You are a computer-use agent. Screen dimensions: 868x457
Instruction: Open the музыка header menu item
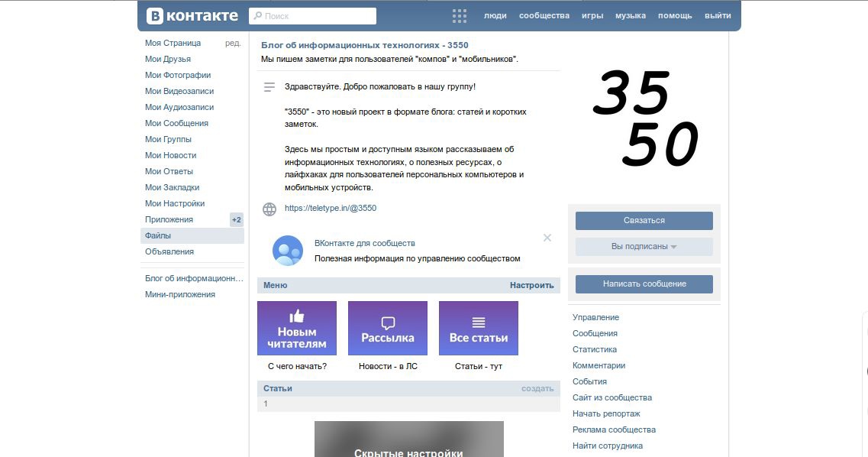tap(631, 16)
